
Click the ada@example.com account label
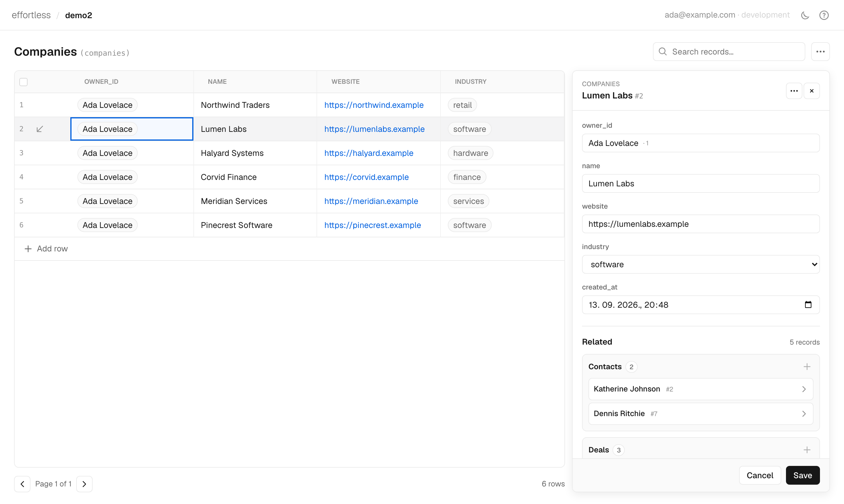tap(700, 15)
